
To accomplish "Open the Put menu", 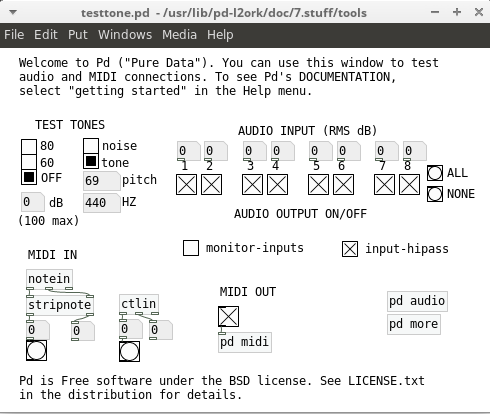I will (x=78, y=35).
